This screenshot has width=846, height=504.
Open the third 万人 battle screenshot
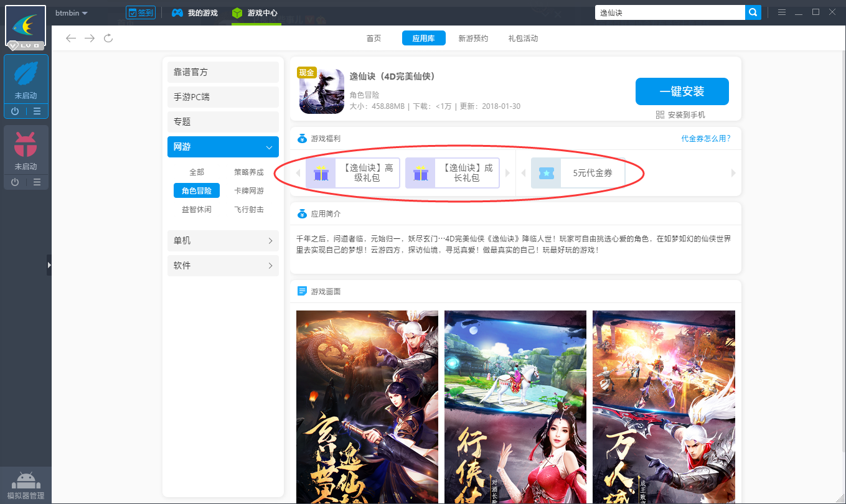pyautogui.click(x=664, y=407)
